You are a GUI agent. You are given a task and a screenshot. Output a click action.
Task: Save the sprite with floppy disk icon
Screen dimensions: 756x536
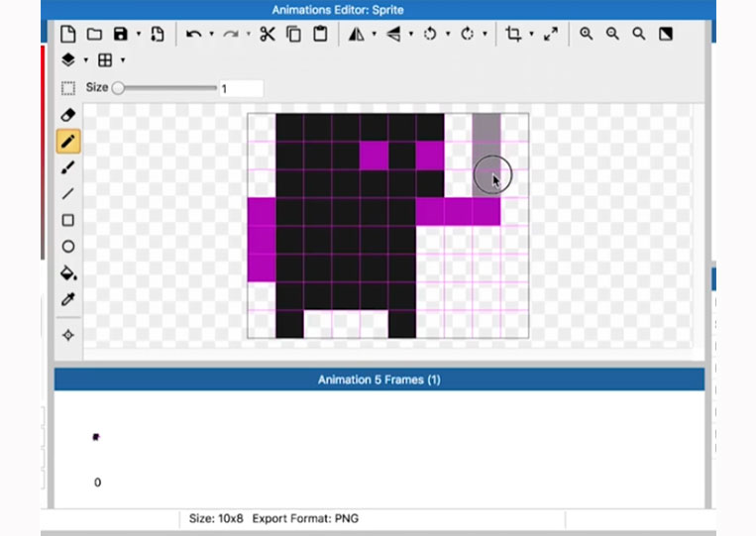click(121, 34)
